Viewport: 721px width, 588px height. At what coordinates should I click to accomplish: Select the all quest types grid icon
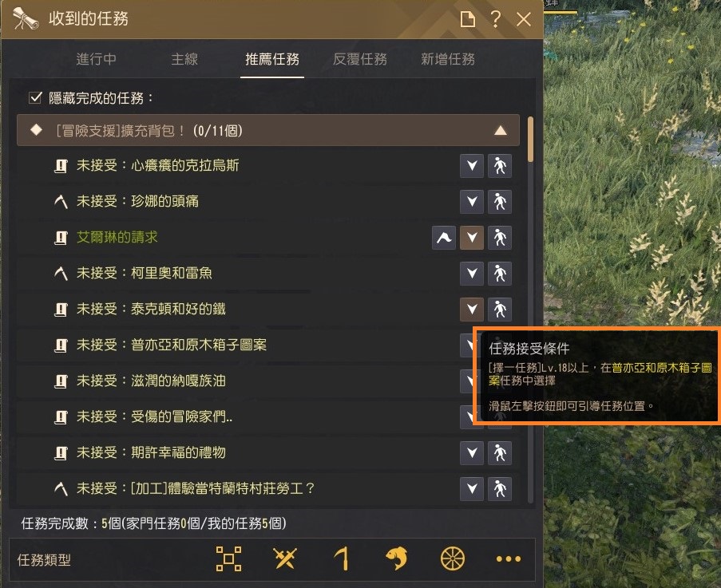tap(228, 558)
